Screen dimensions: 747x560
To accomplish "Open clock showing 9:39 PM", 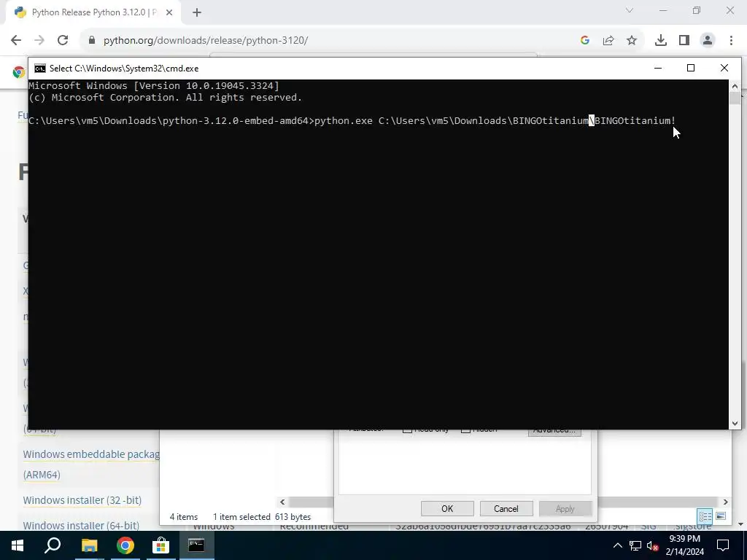I will click(x=684, y=545).
